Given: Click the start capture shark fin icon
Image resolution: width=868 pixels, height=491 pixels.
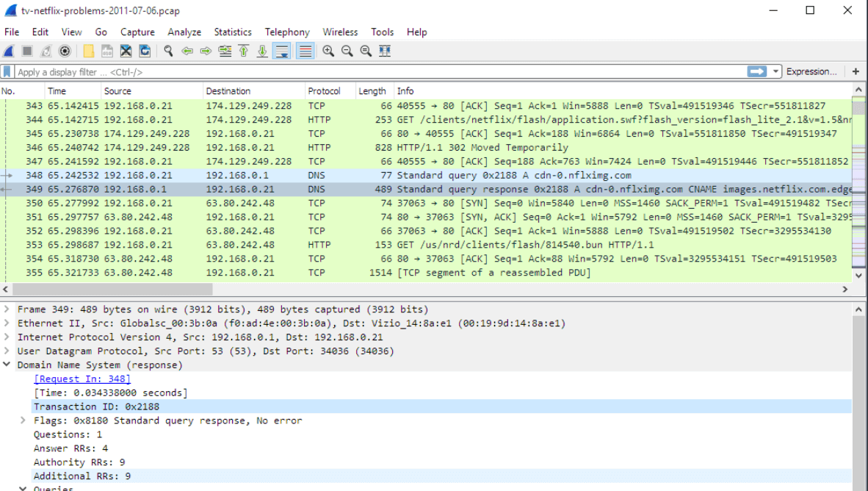Looking at the screenshot, I should click(9, 51).
